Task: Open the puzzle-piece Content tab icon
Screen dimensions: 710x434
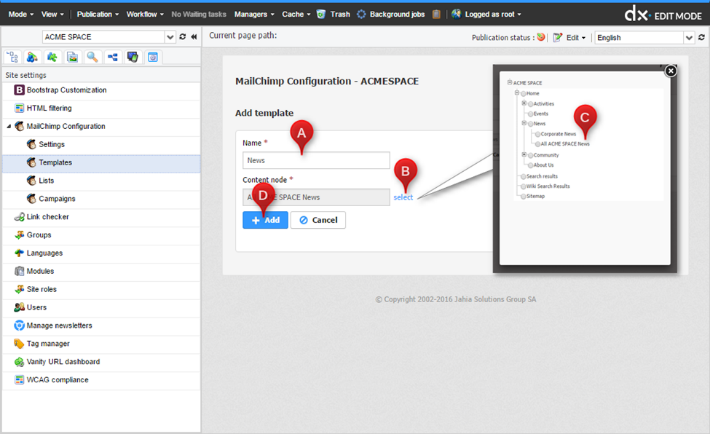Action: tap(52, 57)
